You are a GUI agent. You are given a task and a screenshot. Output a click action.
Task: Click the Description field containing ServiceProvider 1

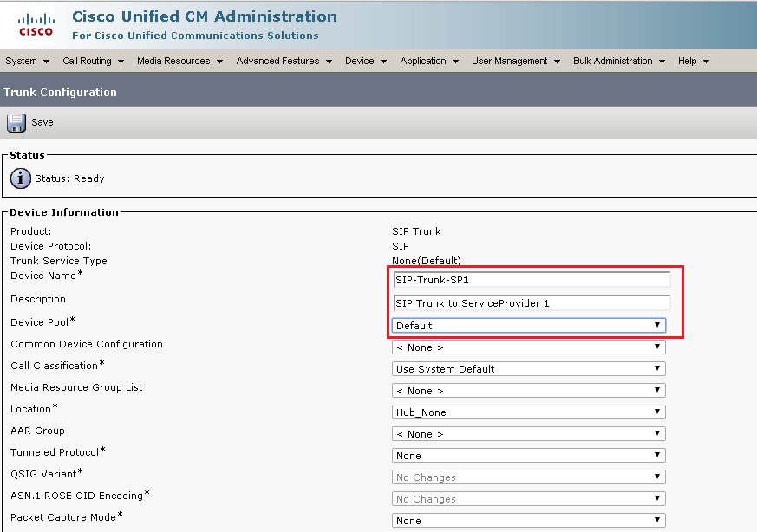coord(529,302)
